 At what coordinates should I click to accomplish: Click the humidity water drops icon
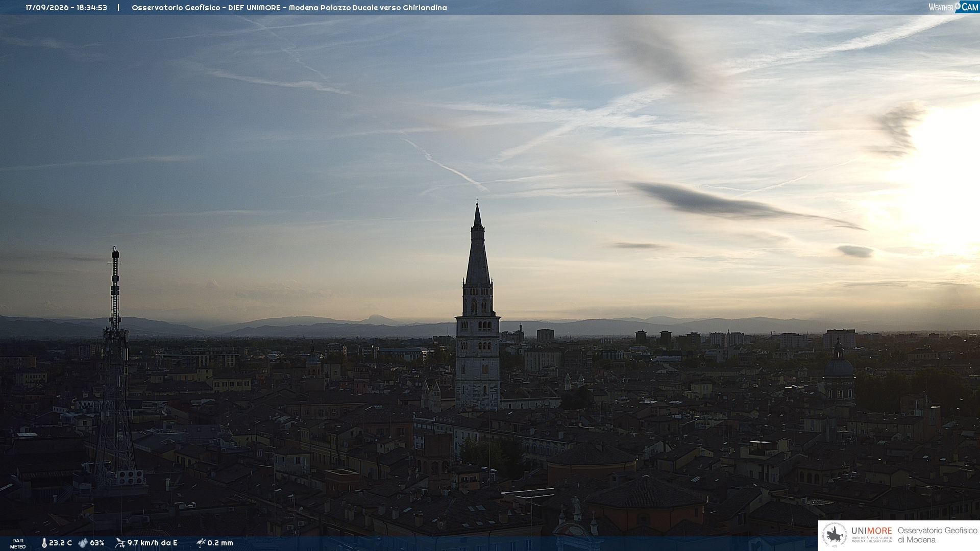(83, 543)
